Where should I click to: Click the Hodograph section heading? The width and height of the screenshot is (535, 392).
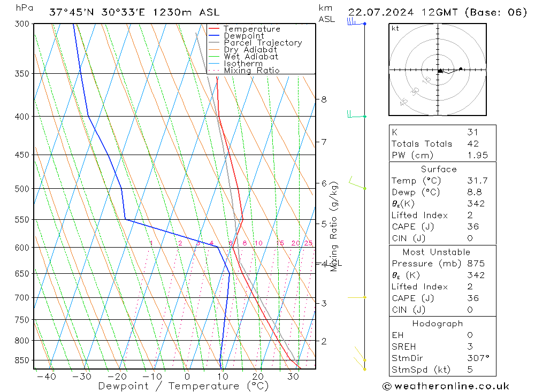[438, 324]
